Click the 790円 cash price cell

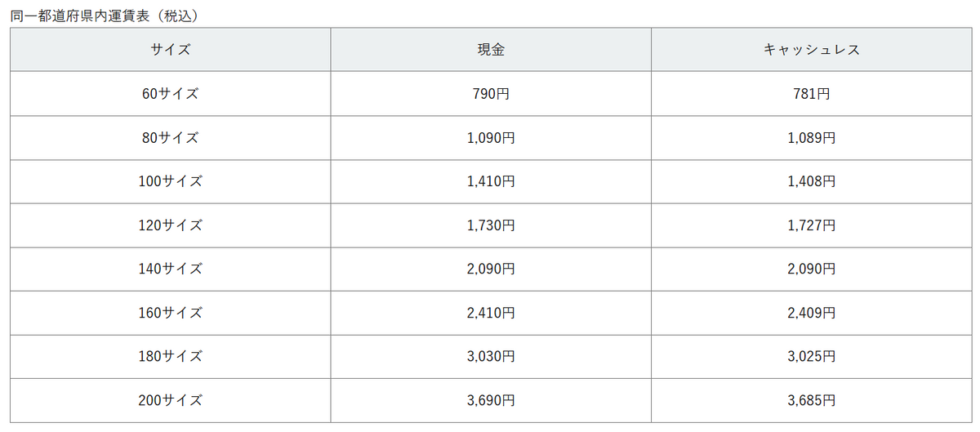click(x=491, y=94)
